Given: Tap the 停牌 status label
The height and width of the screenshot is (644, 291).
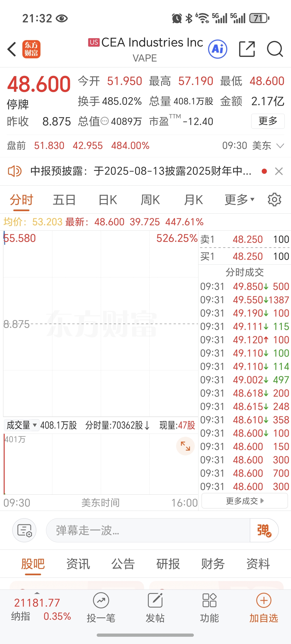Looking at the screenshot, I should (18, 104).
